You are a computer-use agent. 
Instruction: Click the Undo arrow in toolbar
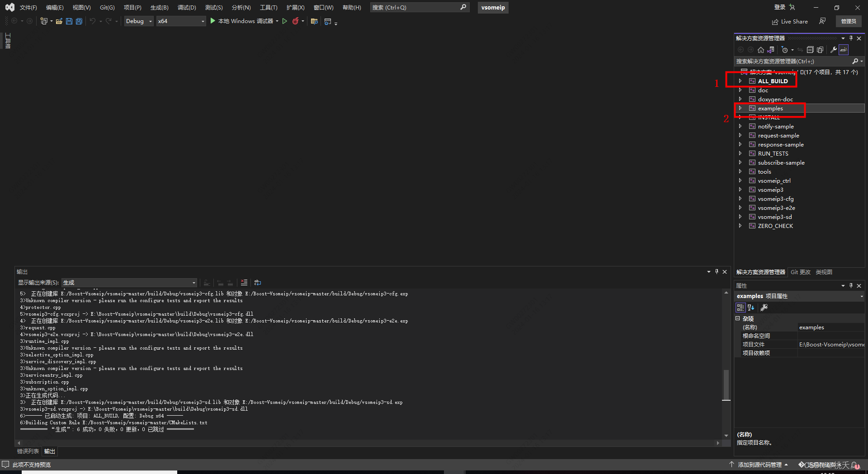[92, 21]
